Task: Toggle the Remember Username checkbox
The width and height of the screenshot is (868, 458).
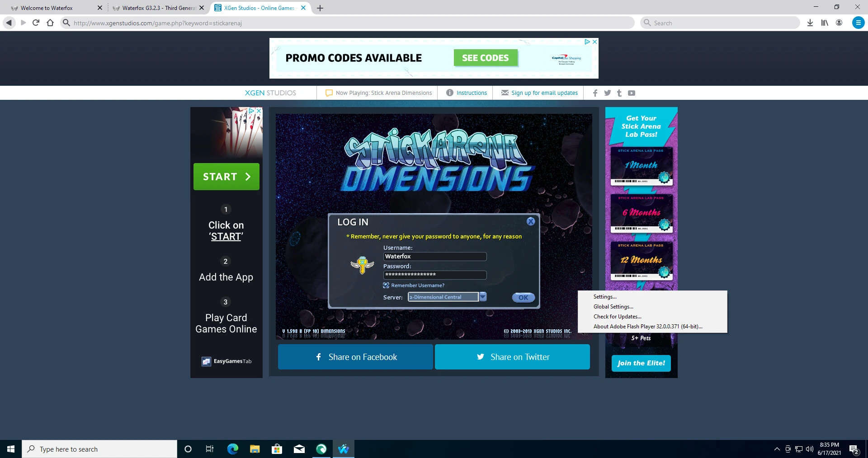Action: (386, 285)
